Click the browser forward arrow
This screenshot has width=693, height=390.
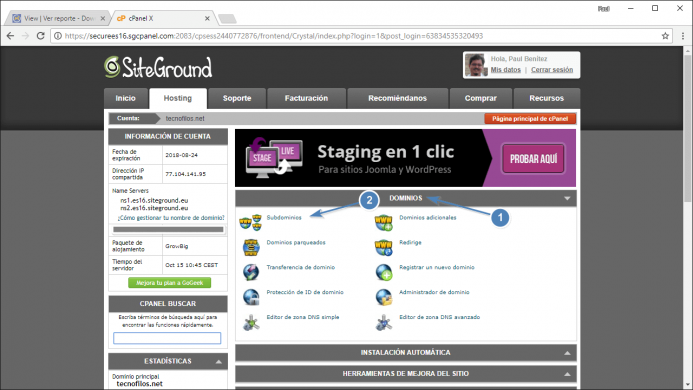25,36
